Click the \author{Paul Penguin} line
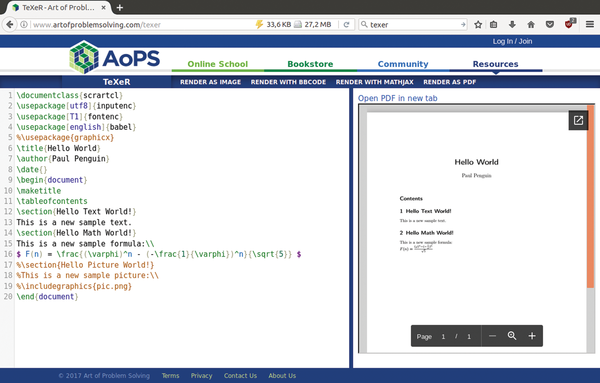Screen dimensions: 600x383 (x=63, y=158)
